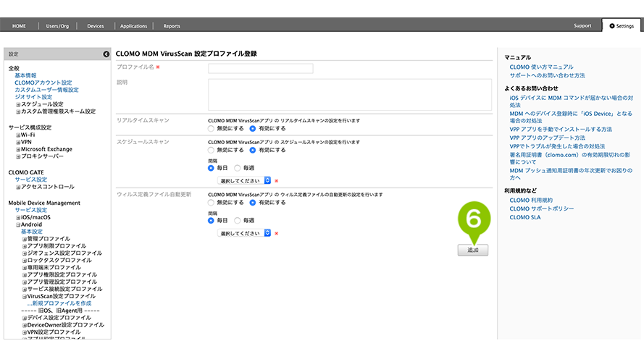Image resolution: width=644 pixels, height=362 pixels.
Task: Expand スケジュール設定 tree node
Action: [x=18, y=104]
